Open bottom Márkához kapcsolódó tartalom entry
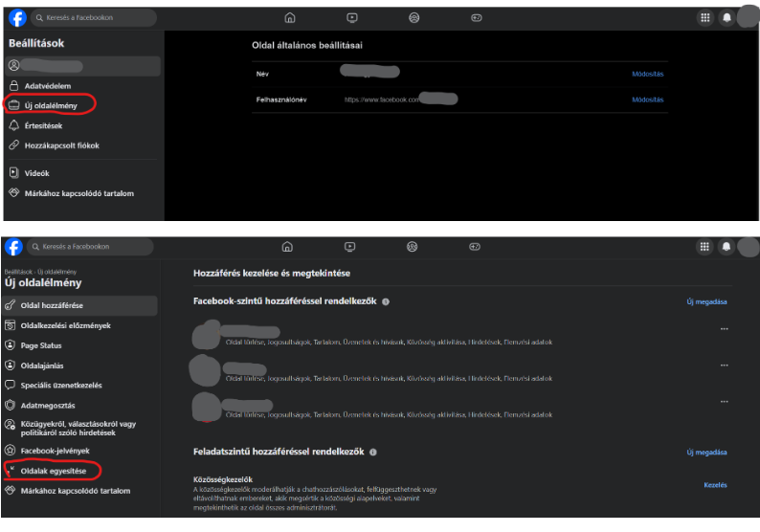Image resolution: width=760 pixels, height=532 pixels. coord(80,491)
